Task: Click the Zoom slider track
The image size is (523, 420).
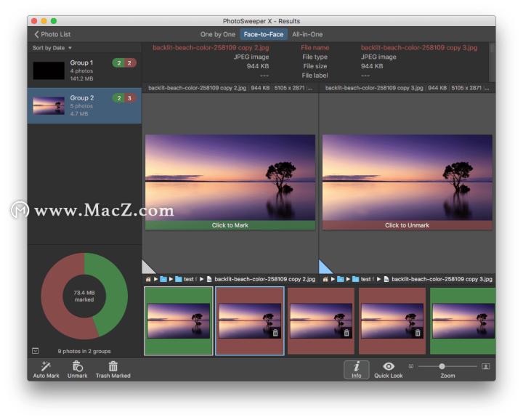Action: pyautogui.click(x=458, y=366)
